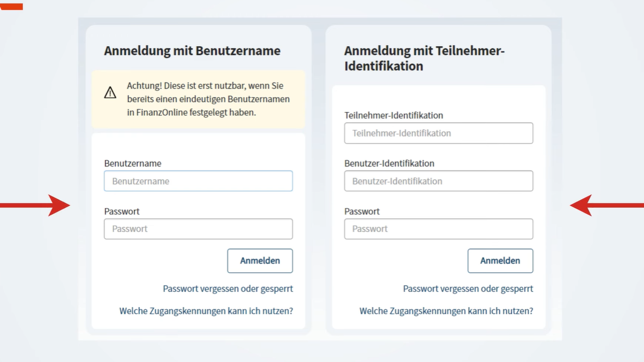
Task: Click the yellow Achtung notice box
Action: (198, 98)
